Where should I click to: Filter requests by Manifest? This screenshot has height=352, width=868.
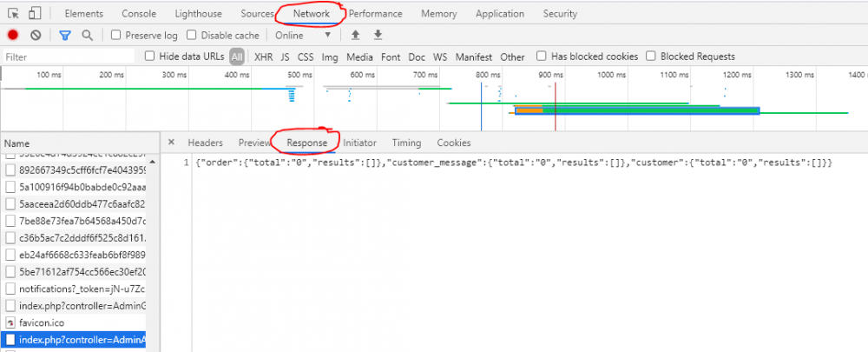click(x=474, y=56)
